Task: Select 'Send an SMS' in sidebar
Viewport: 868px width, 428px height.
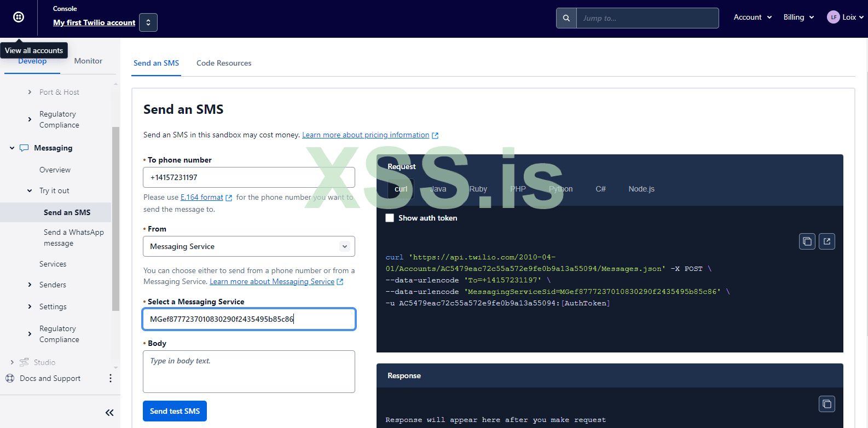Action: pos(67,212)
